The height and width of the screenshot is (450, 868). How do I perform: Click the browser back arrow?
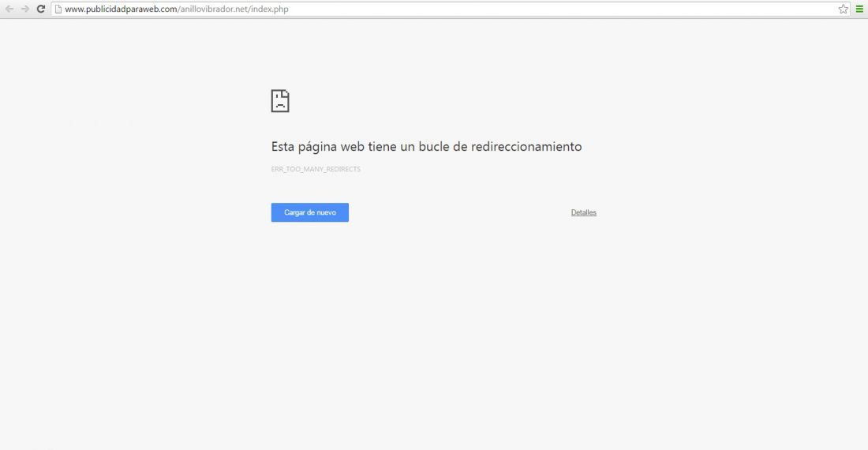[9, 9]
